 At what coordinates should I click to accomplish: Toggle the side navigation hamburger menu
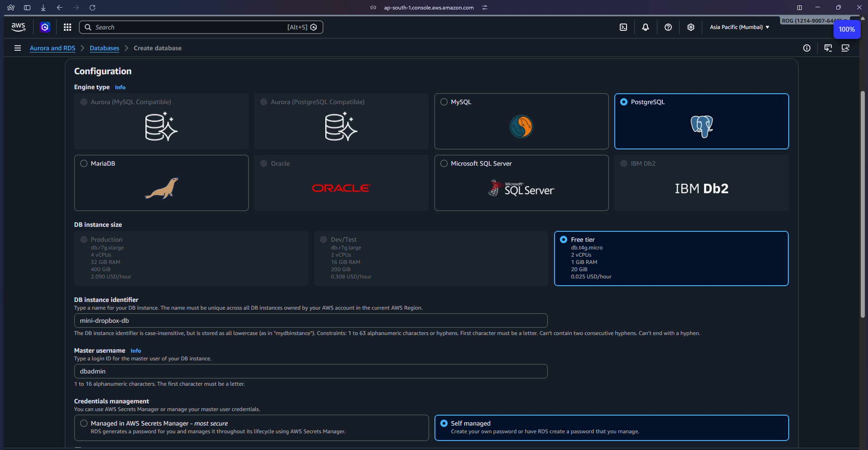(18, 48)
